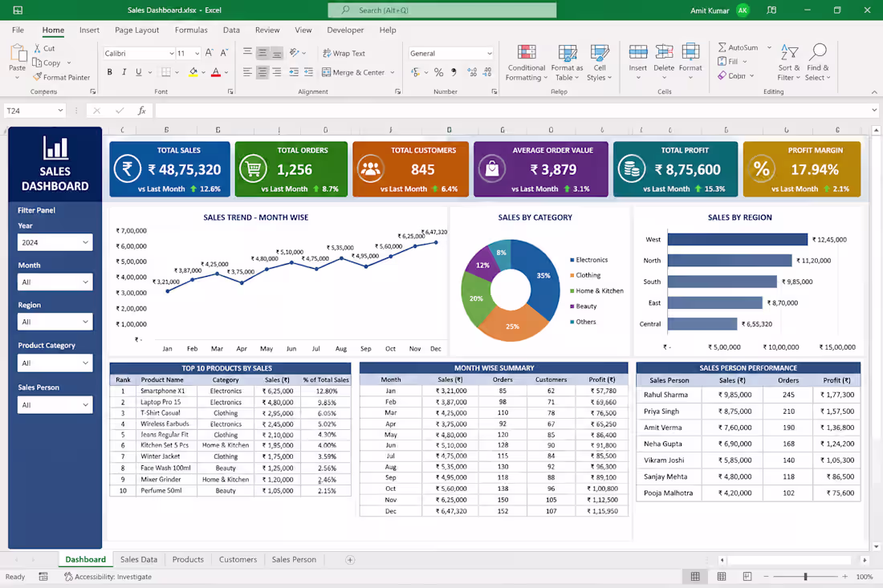Click the Increase Indent icon
883x588 pixels.
pos(308,72)
